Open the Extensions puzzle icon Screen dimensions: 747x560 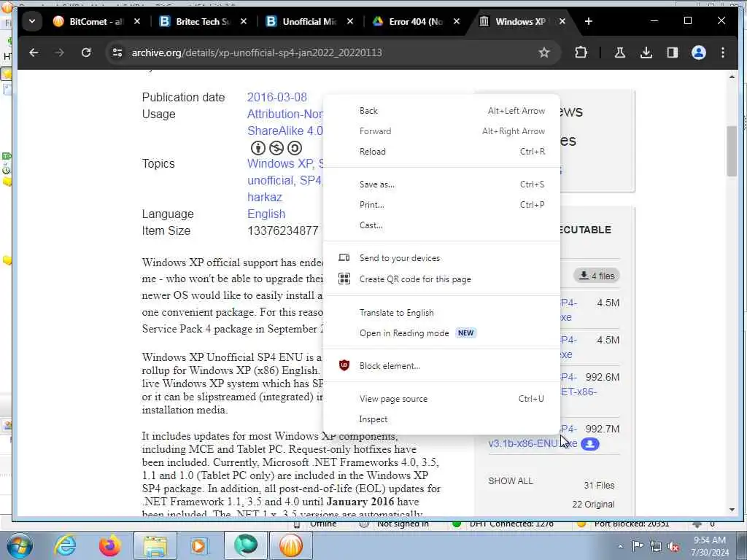(x=581, y=52)
